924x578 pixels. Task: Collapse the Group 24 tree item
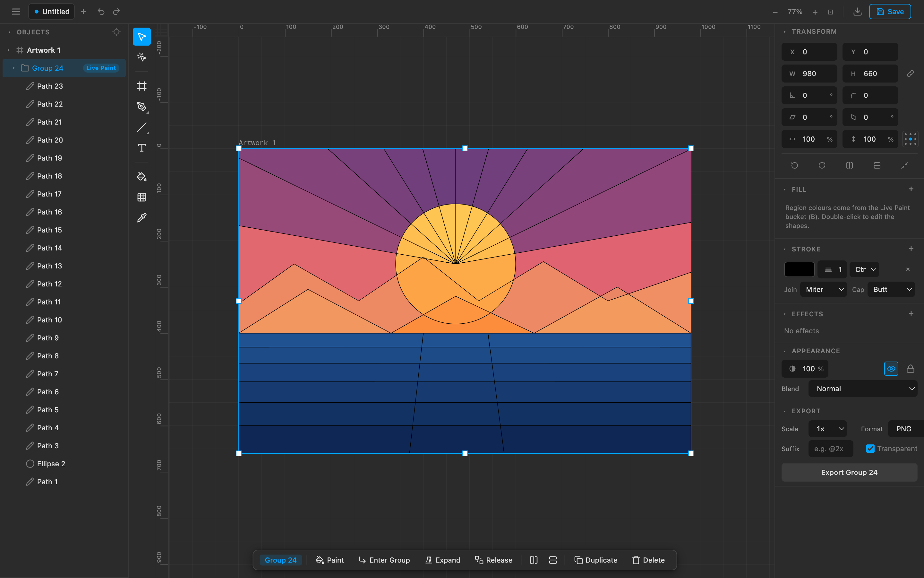click(x=14, y=68)
